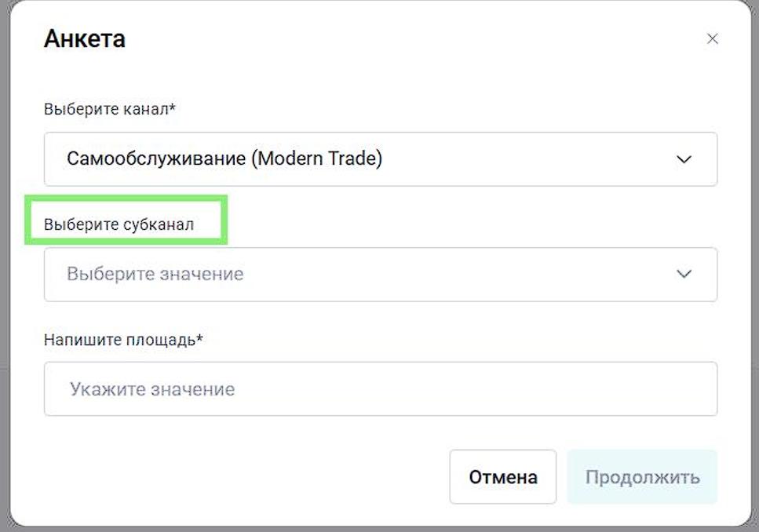Open the subchannel Выберите значение dropdown

pos(380,274)
